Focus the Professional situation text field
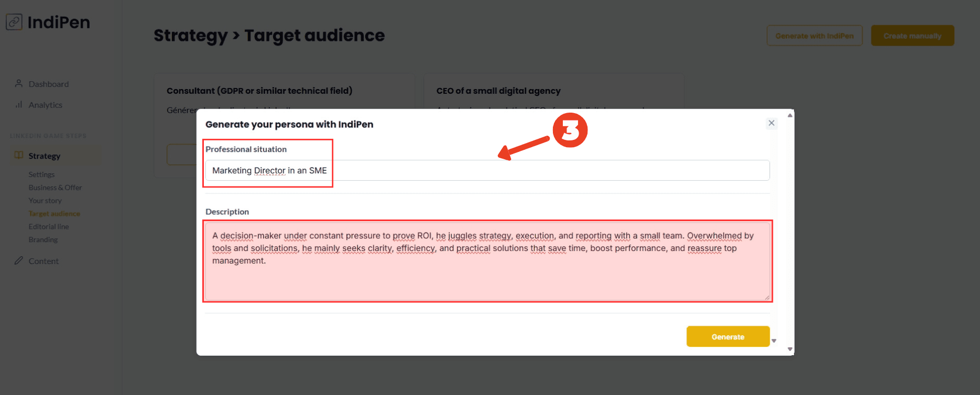The height and width of the screenshot is (395, 980). pyautogui.click(x=487, y=170)
